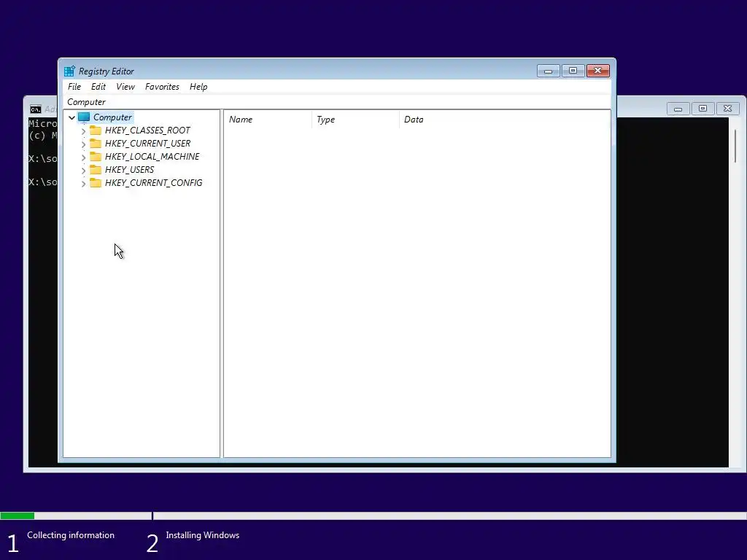Select HKEY_CURRENT_USER label in tree
Viewport: 747px width, 560px height.
pos(147,144)
